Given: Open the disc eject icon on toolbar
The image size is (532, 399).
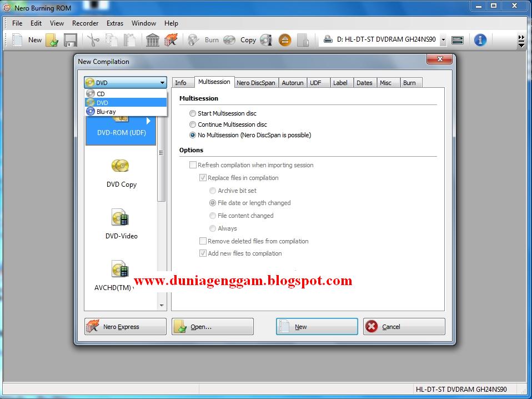Looking at the screenshot, I should point(285,39).
